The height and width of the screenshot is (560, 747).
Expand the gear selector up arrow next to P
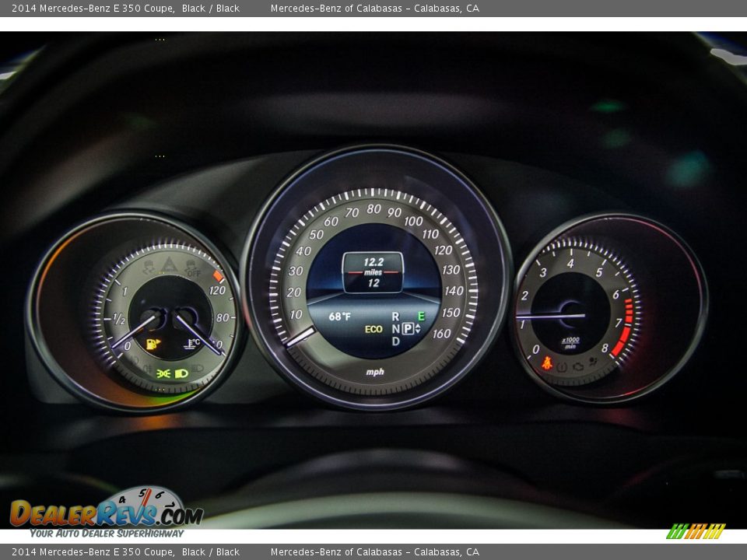click(x=418, y=325)
